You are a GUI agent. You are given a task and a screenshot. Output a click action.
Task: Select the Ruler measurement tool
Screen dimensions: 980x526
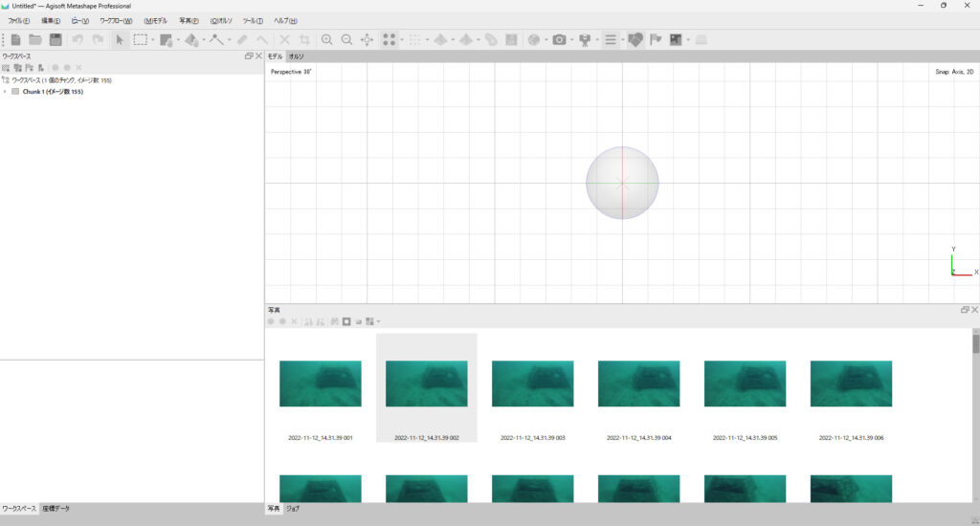coord(242,40)
